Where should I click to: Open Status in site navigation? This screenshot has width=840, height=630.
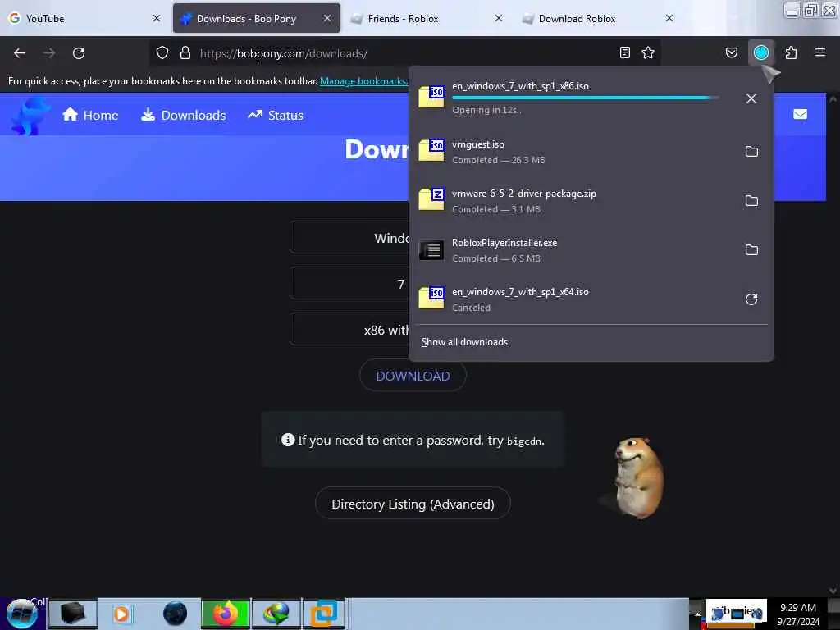tap(276, 115)
